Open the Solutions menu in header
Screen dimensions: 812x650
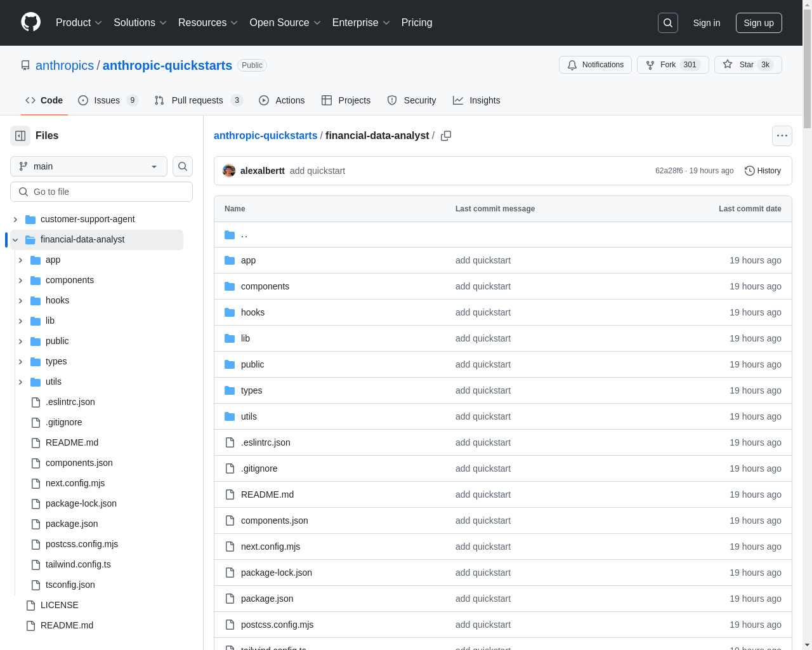(140, 23)
